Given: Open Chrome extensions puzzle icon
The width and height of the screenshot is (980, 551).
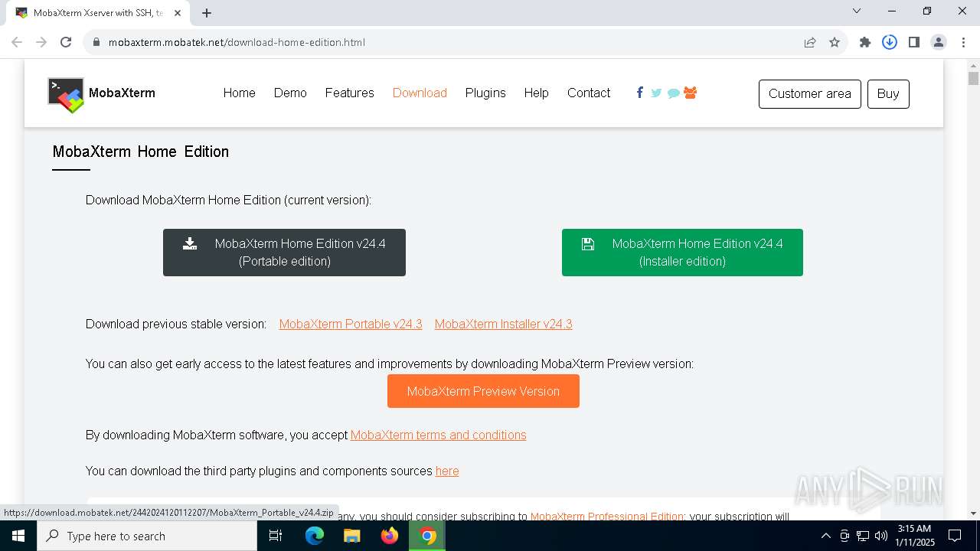Looking at the screenshot, I should tap(865, 42).
